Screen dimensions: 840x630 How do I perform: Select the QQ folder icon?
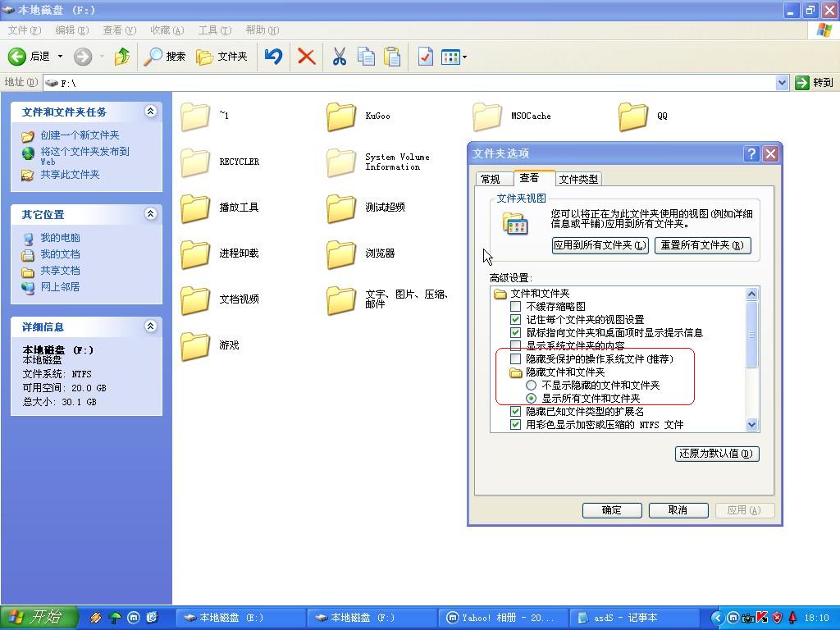(x=633, y=116)
